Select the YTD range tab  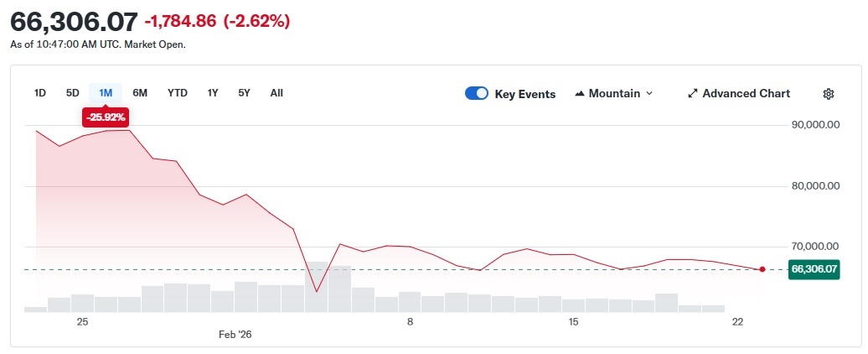177,93
